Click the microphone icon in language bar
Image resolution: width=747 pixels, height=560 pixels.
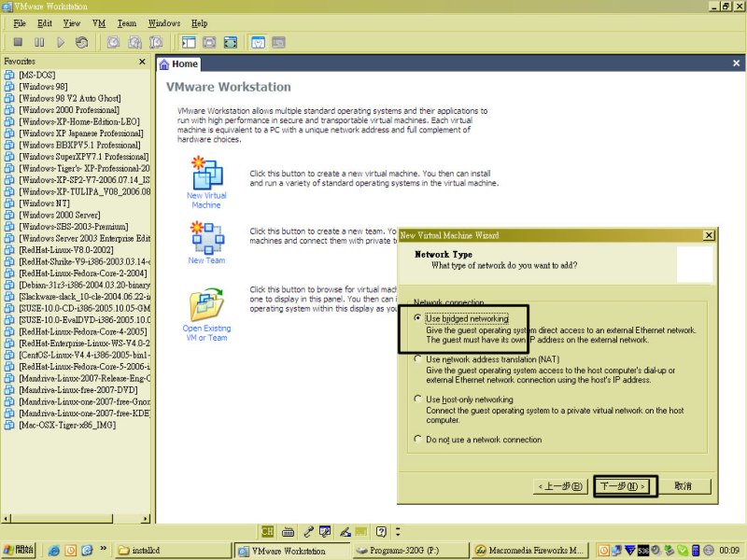pos(308,531)
